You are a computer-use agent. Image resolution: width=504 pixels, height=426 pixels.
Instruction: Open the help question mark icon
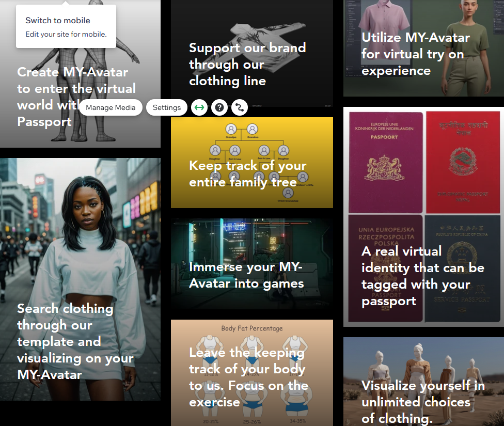pyautogui.click(x=219, y=107)
